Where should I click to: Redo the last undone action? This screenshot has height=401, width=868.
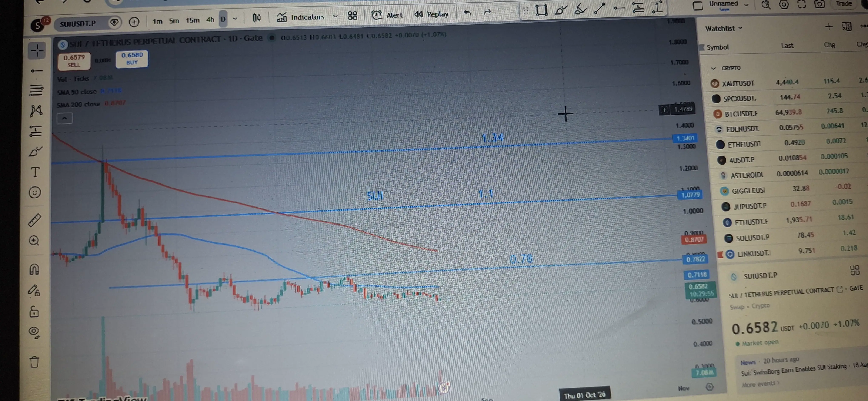click(487, 13)
